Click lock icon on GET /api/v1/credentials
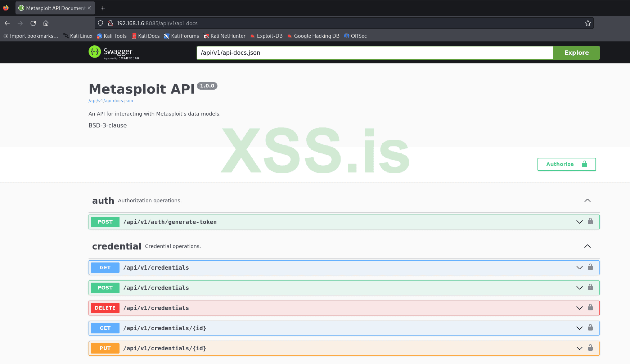Image resolution: width=630 pixels, height=364 pixels. pyautogui.click(x=590, y=267)
